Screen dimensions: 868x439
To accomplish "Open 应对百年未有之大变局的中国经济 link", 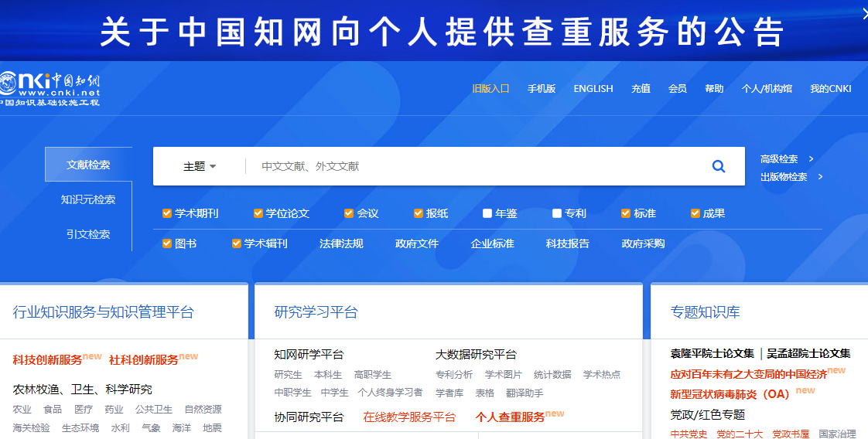I will [748, 374].
